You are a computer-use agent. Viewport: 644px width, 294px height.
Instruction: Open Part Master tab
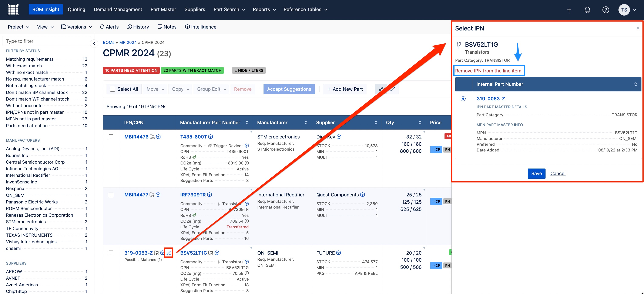point(163,10)
